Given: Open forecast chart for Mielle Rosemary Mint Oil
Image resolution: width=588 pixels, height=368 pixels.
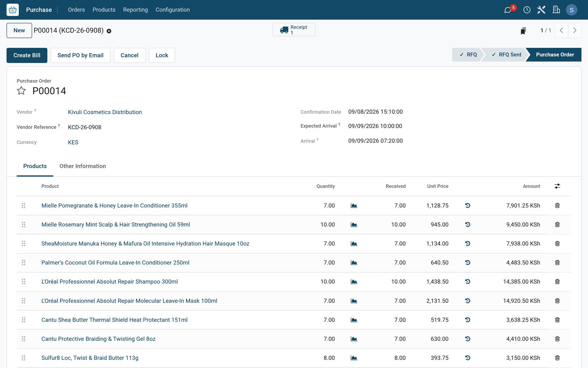Looking at the screenshot, I should tap(354, 224).
